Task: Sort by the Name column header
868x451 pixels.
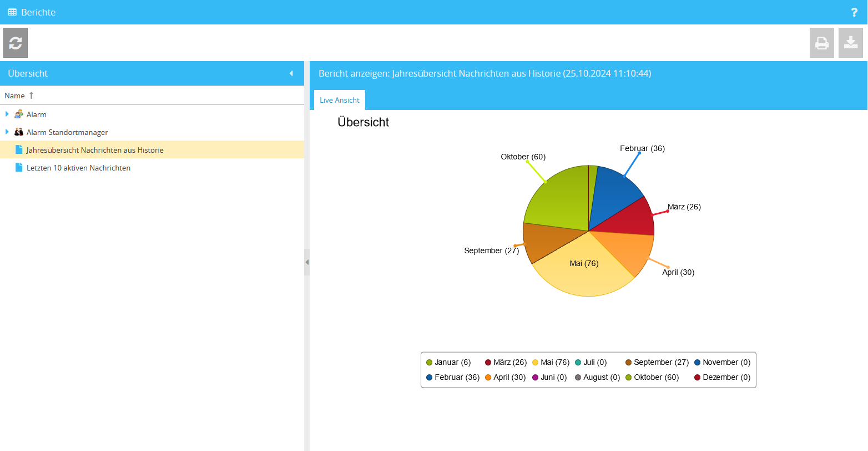Action: tap(152, 96)
